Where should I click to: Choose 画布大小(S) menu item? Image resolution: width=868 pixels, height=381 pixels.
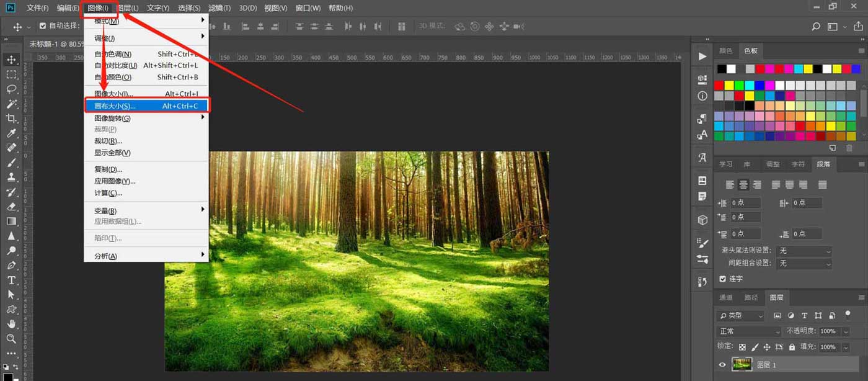point(146,106)
